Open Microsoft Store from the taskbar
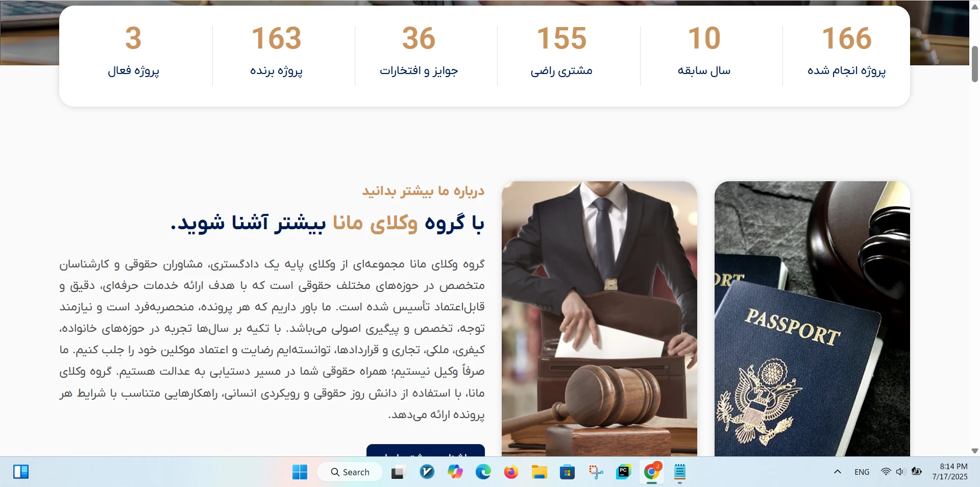 pyautogui.click(x=567, y=472)
